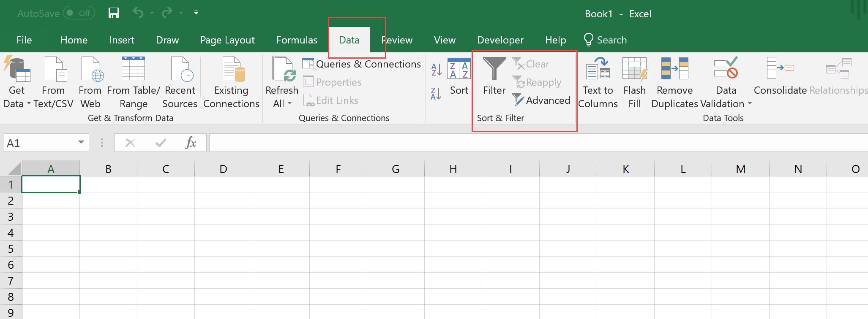Open the Page Layout tab
This screenshot has width=868, height=319.
tap(227, 40)
